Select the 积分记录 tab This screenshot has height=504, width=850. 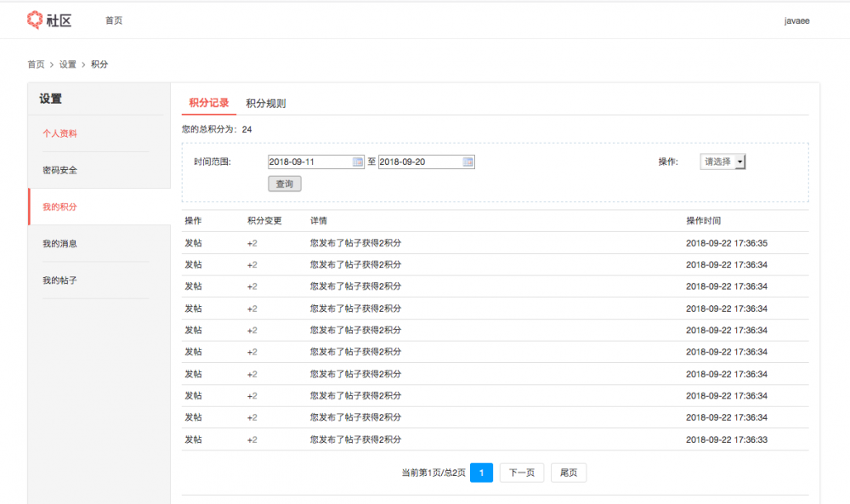coord(207,102)
